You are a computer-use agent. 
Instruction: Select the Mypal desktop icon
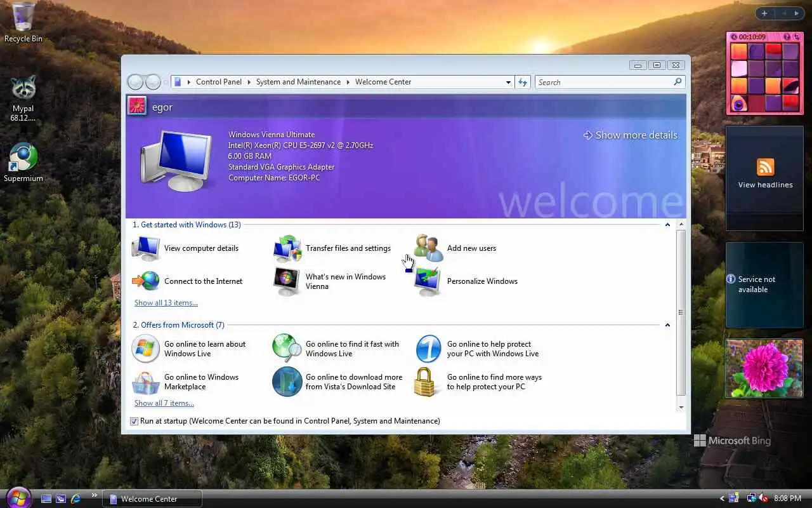point(23,98)
